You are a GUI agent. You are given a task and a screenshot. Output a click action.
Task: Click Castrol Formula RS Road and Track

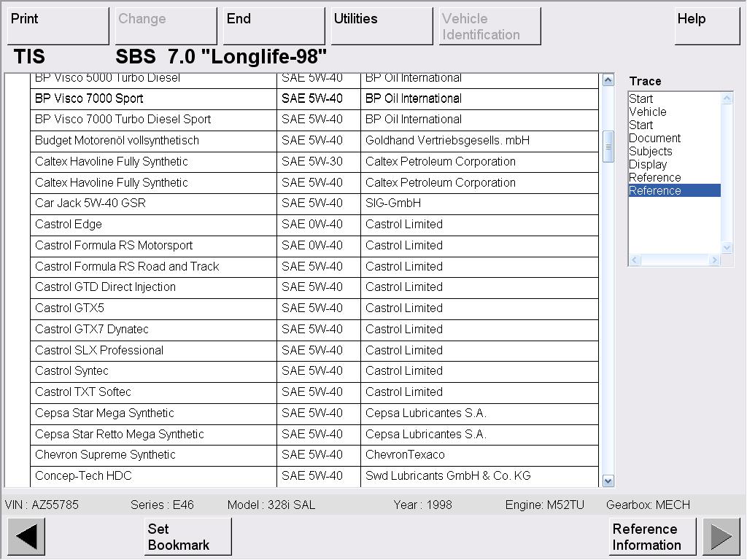point(153,266)
